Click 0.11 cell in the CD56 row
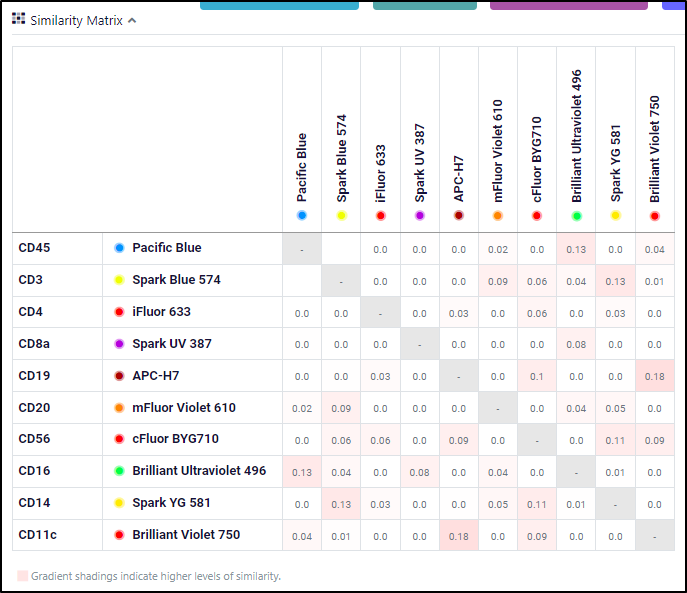 tap(615, 440)
